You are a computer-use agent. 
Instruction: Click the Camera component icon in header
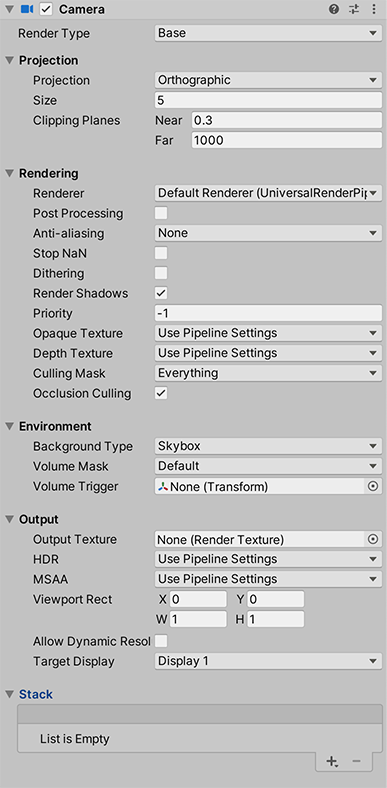coord(27,9)
